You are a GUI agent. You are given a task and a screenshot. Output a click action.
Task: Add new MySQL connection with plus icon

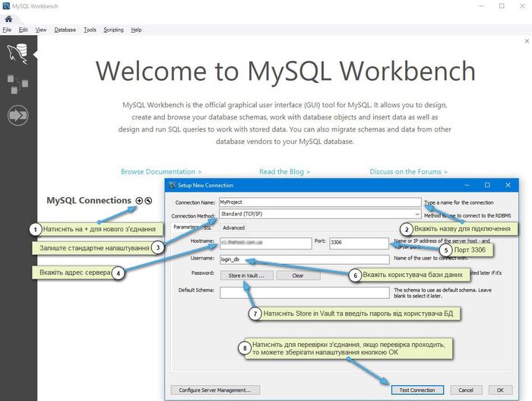click(x=139, y=201)
